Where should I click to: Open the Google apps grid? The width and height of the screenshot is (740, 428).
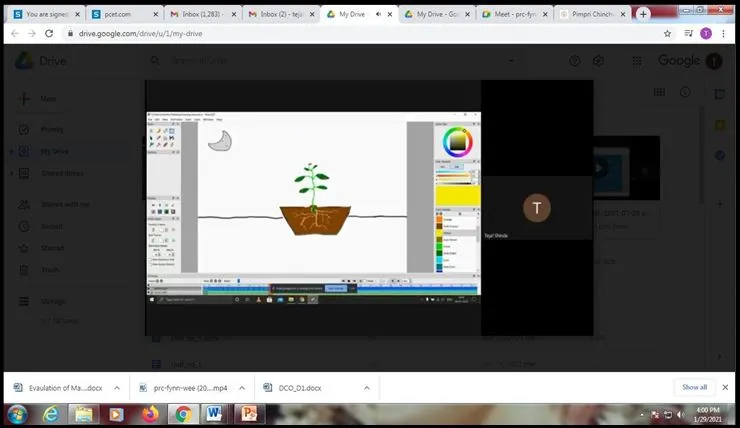click(637, 61)
